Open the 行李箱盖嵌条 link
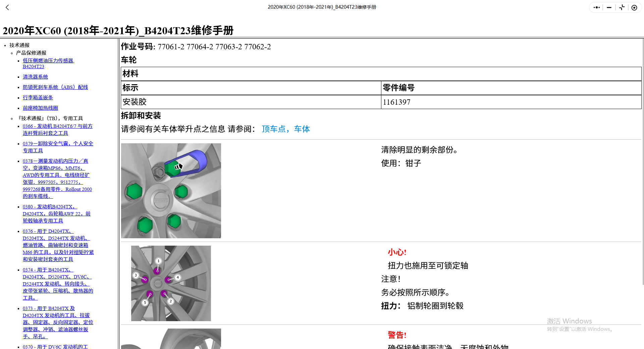This screenshot has height=349, width=644. point(38,98)
